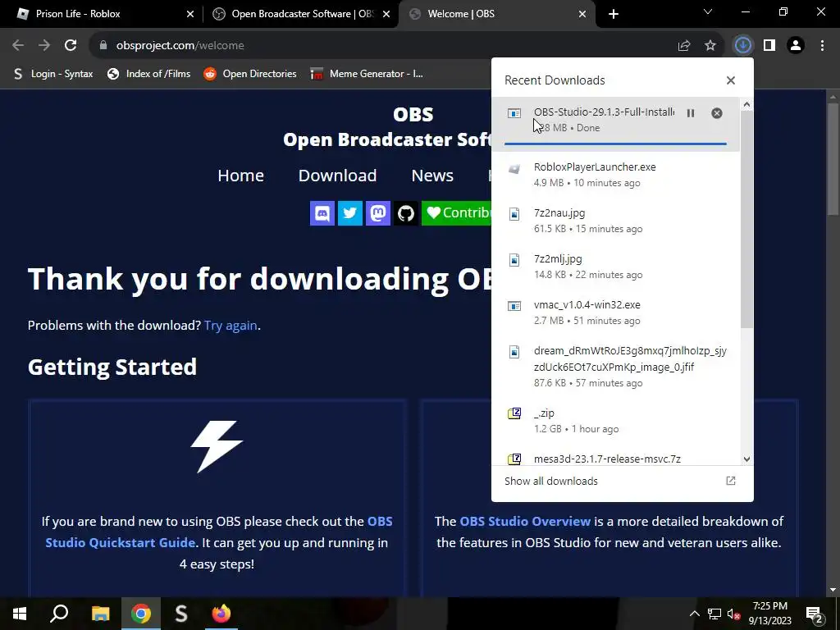The width and height of the screenshot is (840, 630).
Task: Open the Chrome profile avatar menu
Action: [796, 46]
